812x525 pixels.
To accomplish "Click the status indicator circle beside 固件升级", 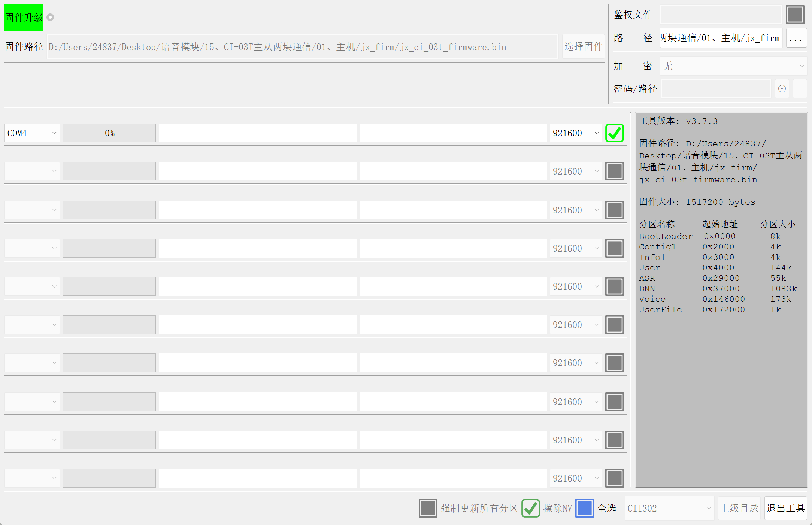I will click(50, 17).
